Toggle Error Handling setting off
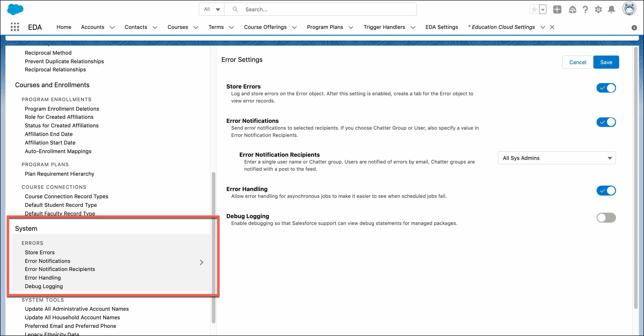The width and height of the screenshot is (644, 336). pos(606,190)
